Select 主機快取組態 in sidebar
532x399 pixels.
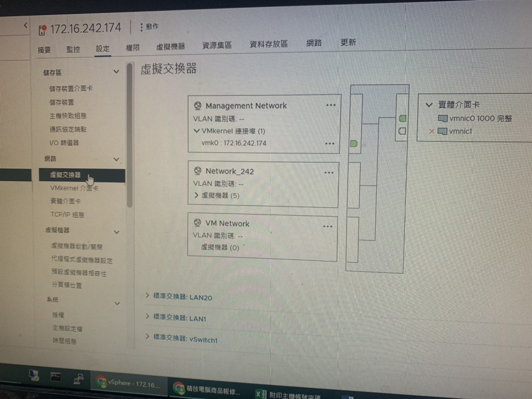pyautogui.click(x=68, y=116)
